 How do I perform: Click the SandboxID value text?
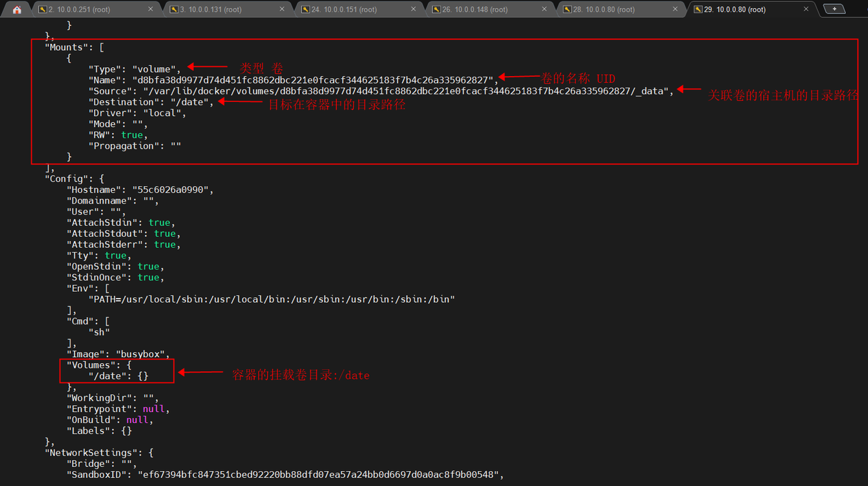(x=319, y=474)
